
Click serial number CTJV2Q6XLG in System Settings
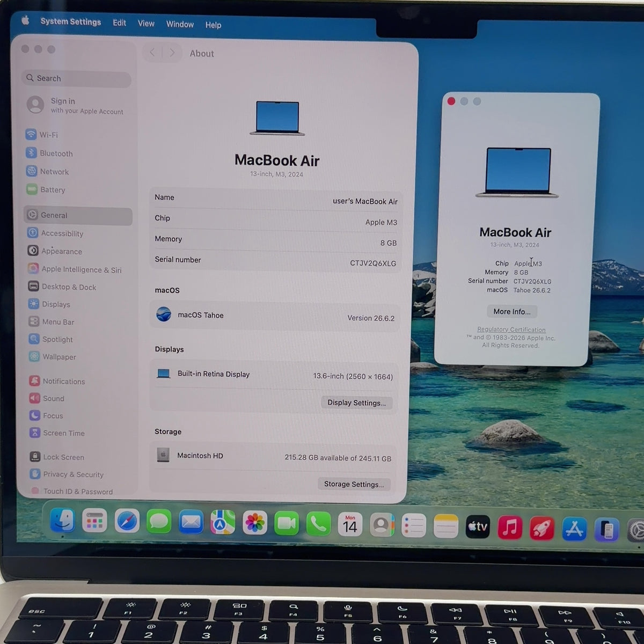pos(373,264)
